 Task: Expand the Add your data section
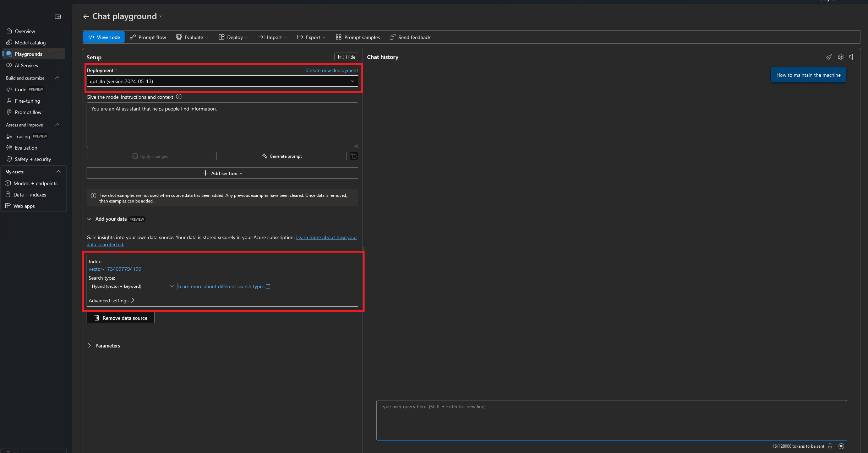[89, 219]
